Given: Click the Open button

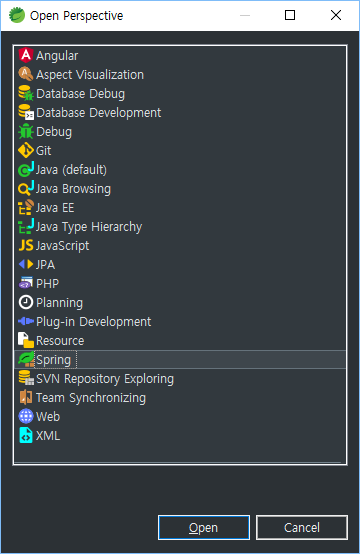Looking at the screenshot, I should click(x=204, y=528).
